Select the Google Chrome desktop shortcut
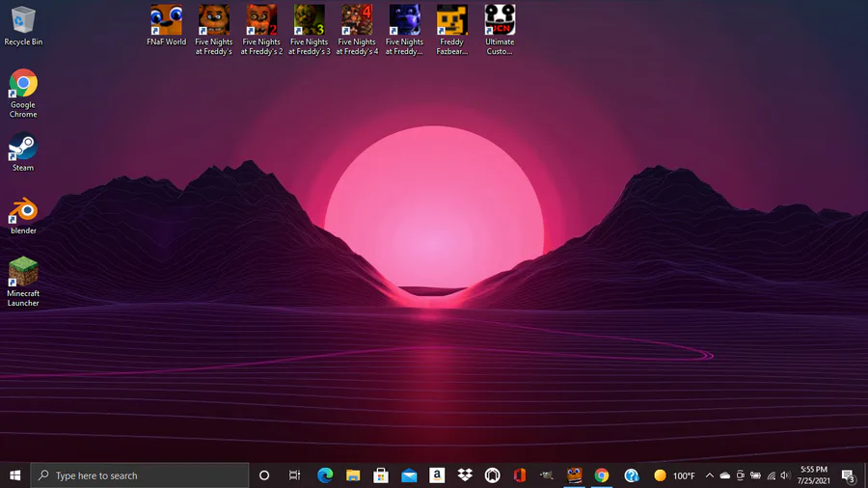 tap(23, 93)
